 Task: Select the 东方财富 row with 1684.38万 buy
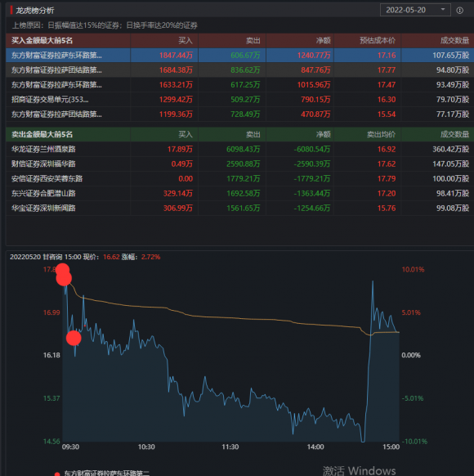[x=239, y=70]
